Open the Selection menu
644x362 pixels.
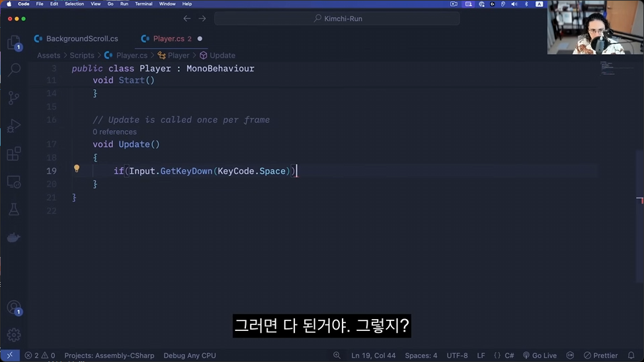74,4
